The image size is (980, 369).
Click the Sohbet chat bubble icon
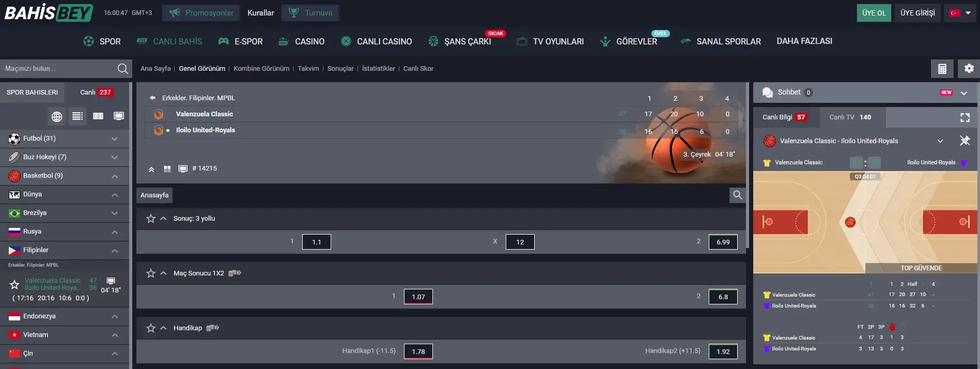[768, 92]
